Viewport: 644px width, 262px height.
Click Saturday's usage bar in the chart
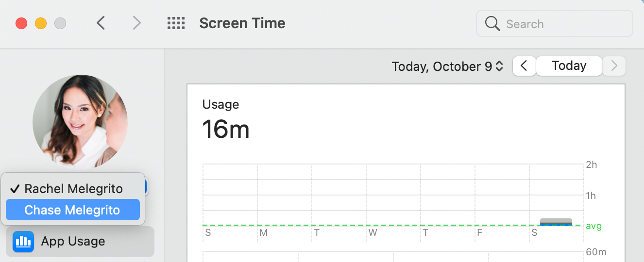pos(556,222)
